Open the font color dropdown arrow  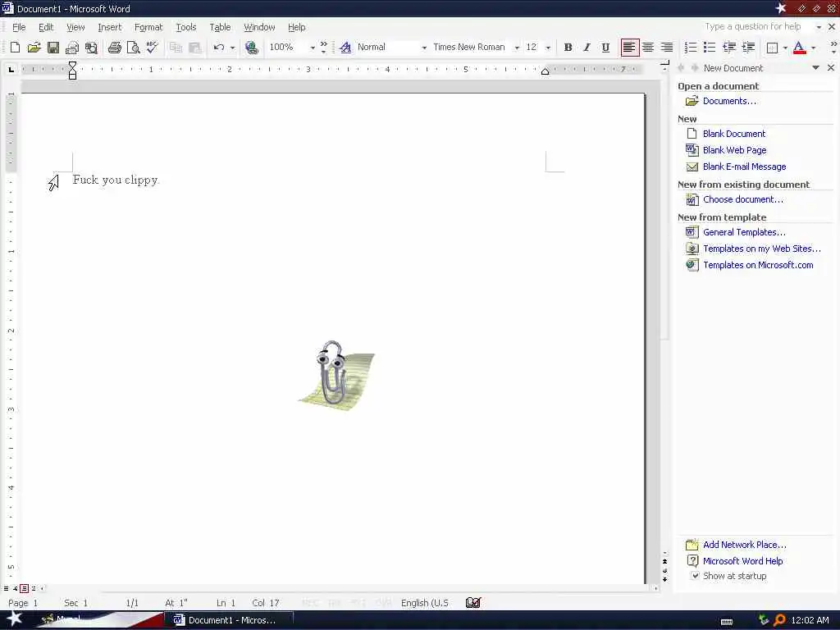coord(813,48)
